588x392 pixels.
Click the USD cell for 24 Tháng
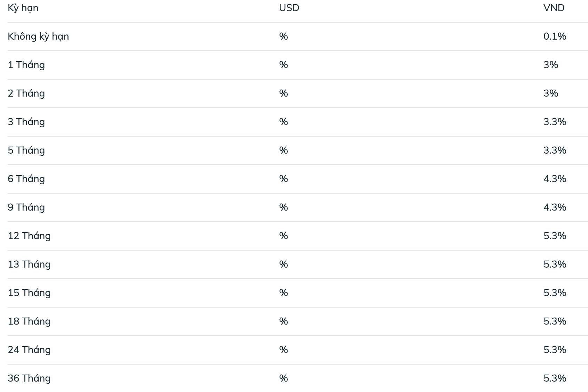coord(283,350)
